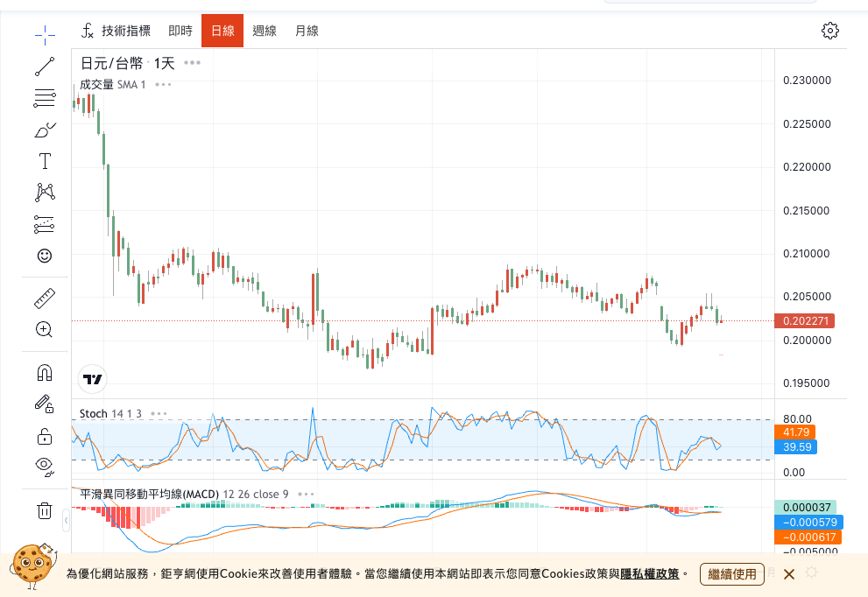Switch to the 週線 weekly tab
868x597 pixels.
click(x=265, y=31)
